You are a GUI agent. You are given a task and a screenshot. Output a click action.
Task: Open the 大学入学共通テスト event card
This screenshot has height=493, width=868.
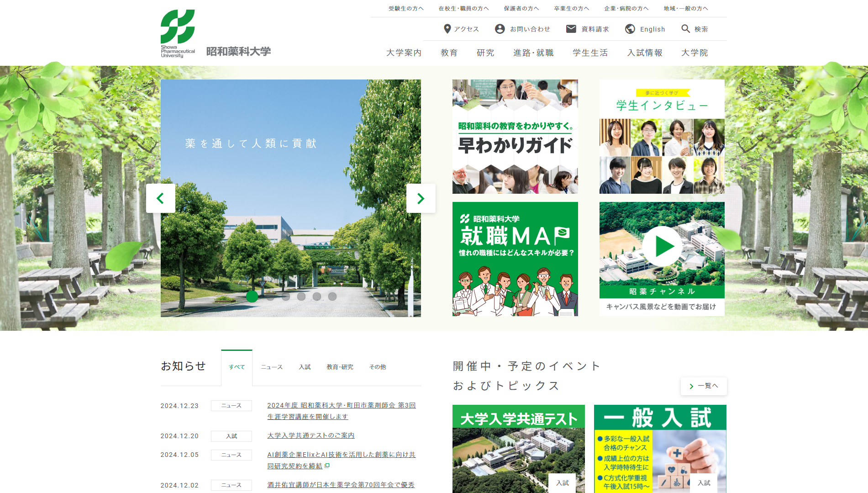[519, 449]
